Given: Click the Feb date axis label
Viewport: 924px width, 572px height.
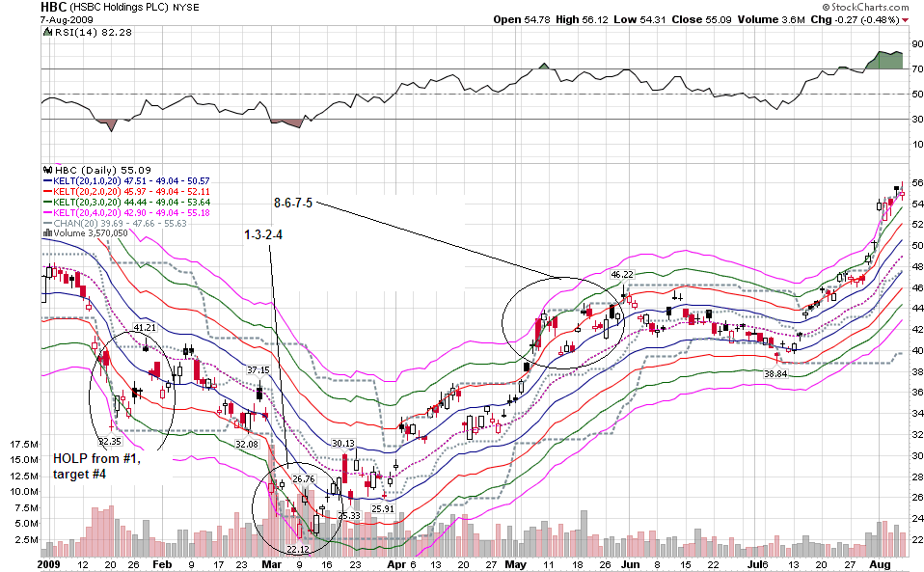Looking at the screenshot, I should 162,564.
